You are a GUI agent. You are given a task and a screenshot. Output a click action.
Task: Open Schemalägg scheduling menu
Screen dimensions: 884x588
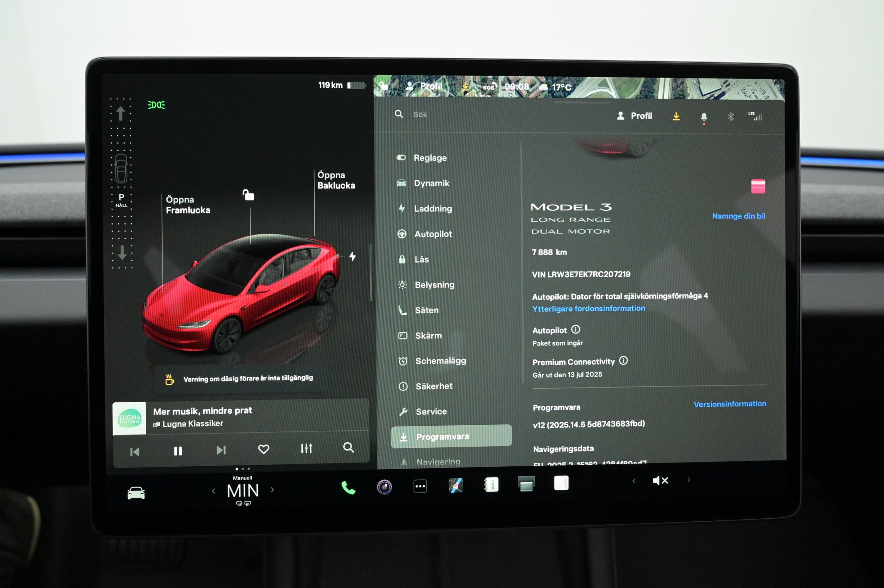(x=432, y=361)
